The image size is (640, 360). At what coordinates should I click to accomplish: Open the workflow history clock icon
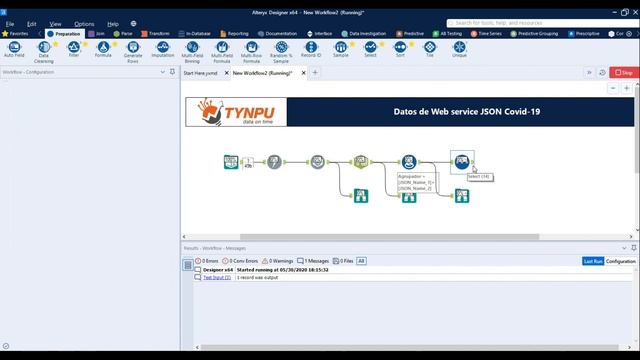click(x=602, y=73)
